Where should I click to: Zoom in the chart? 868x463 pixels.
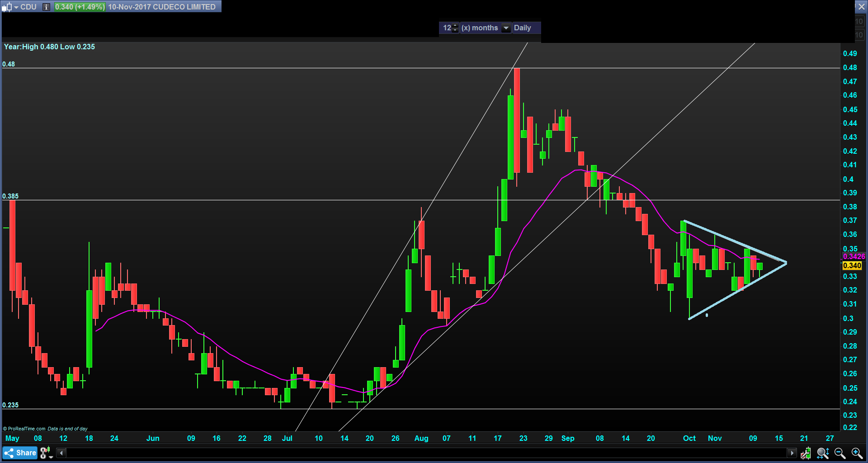857,453
